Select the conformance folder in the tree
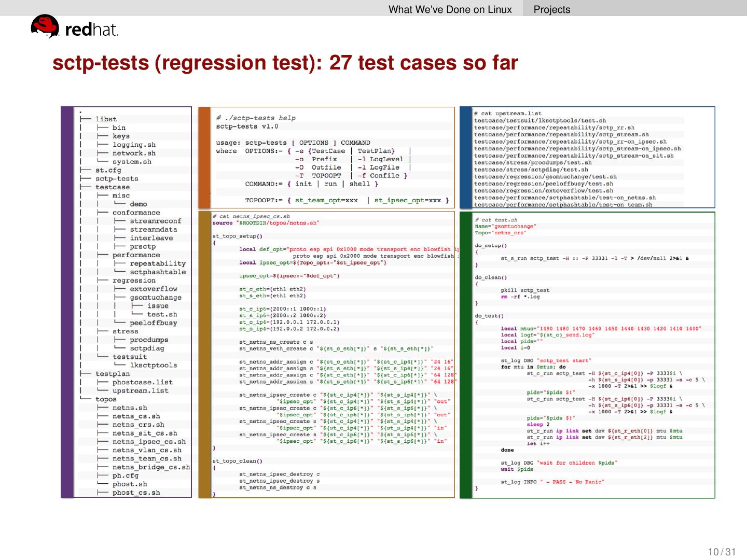This screenshot has width=747, height=560. (136, 213)
